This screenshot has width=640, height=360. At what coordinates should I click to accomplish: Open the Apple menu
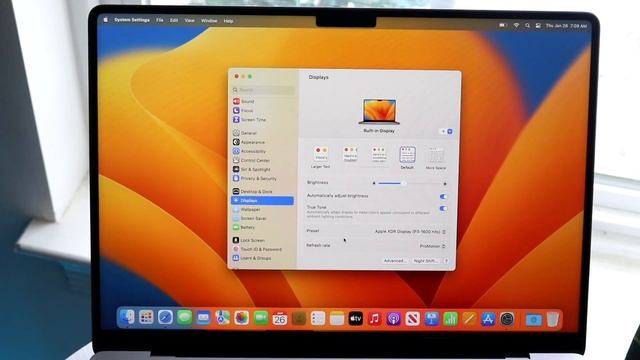click(x=106, y=20)
